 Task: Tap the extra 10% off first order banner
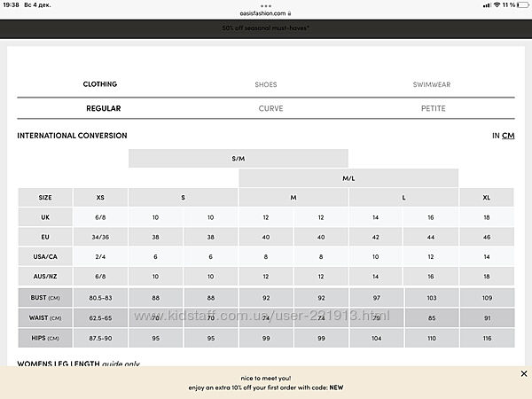265,382
